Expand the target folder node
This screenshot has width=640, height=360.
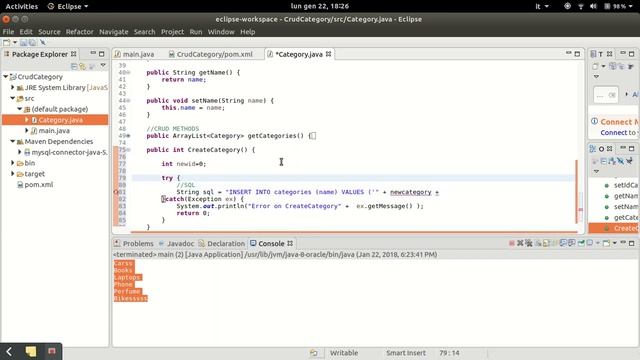[13, 173]
